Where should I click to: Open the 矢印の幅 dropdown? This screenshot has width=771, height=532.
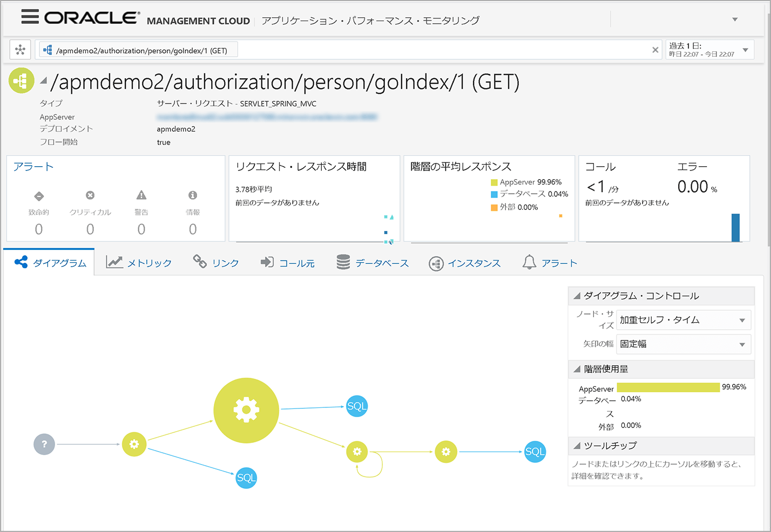coord(684,344)
